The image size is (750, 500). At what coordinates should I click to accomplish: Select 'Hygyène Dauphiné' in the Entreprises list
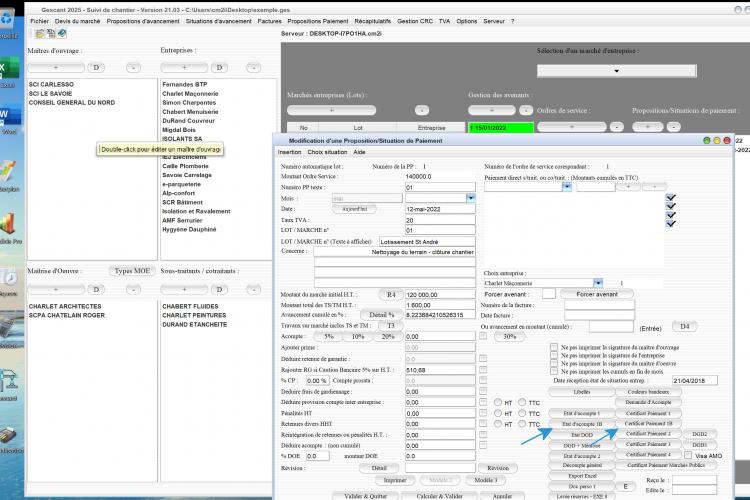189,230
